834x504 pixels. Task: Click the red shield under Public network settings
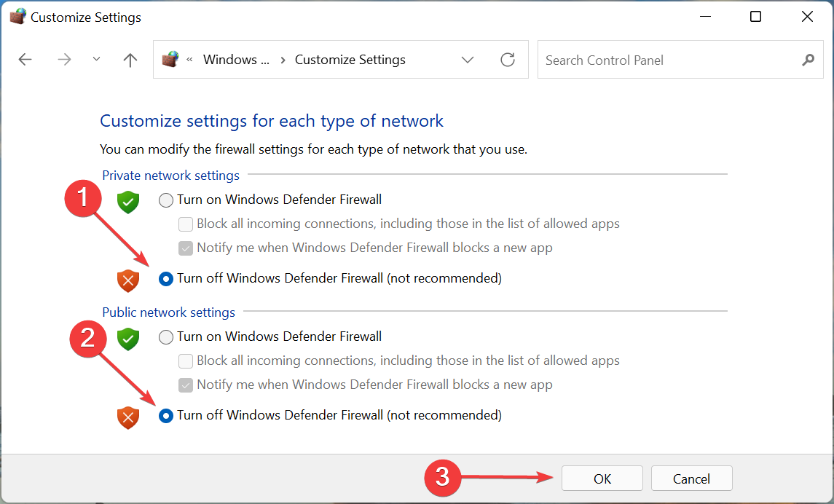tap(127, 417)
